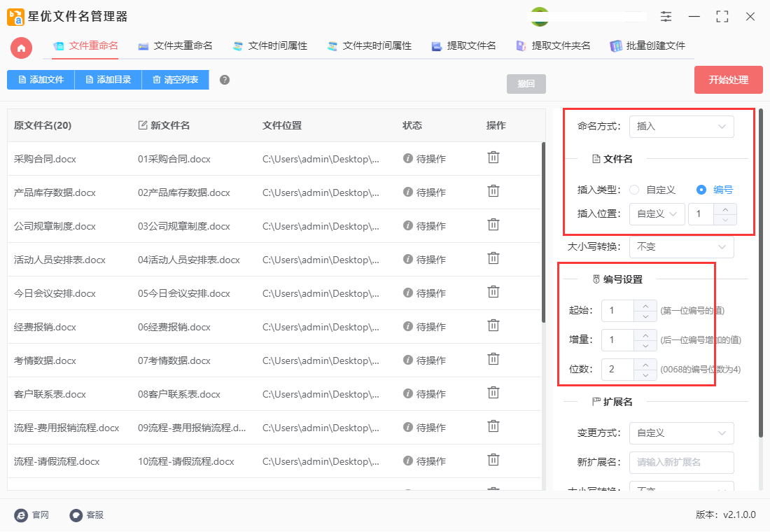The height and width of the screenshot is (532, 770).
Task: Select the 编号 insert type radio
Action: 701,190
